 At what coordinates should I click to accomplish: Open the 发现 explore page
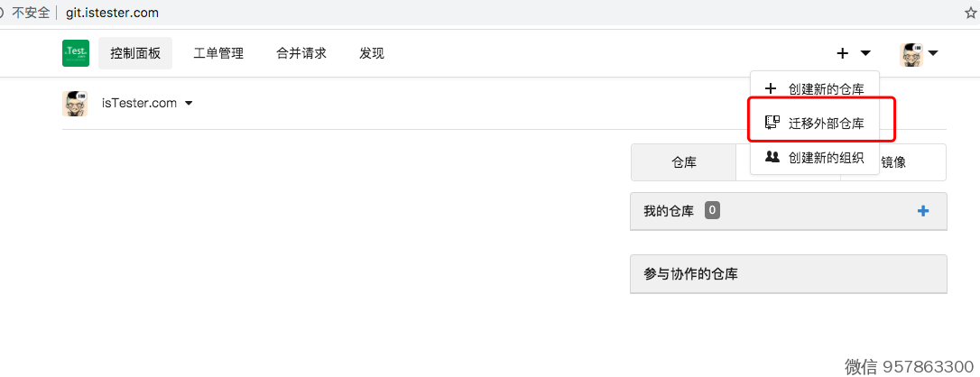pos(372,53)
